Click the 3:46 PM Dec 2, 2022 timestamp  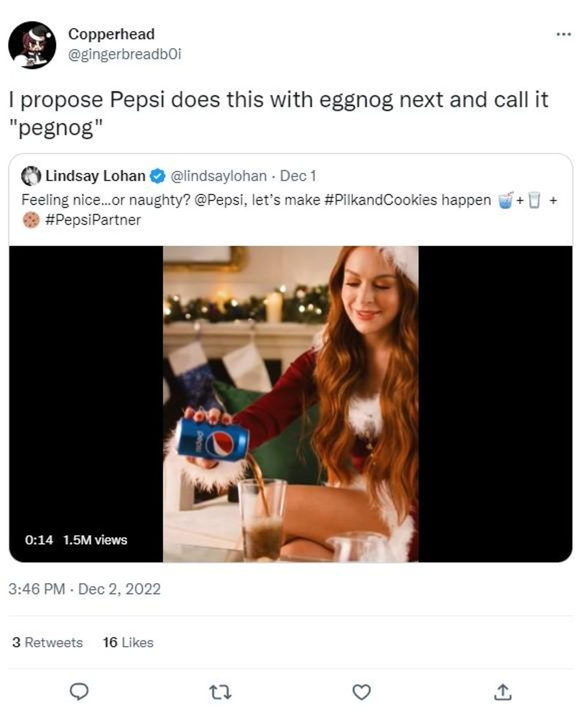click(85, 589)
